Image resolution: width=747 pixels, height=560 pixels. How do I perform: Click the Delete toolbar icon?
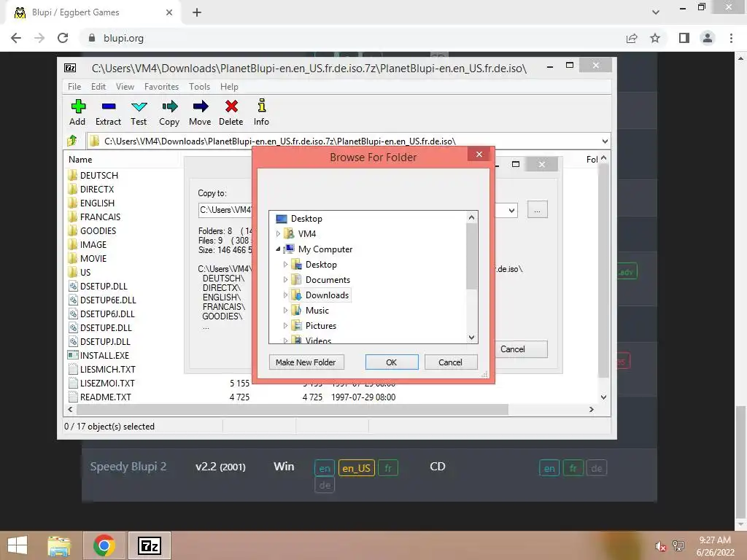pos(231,106)
